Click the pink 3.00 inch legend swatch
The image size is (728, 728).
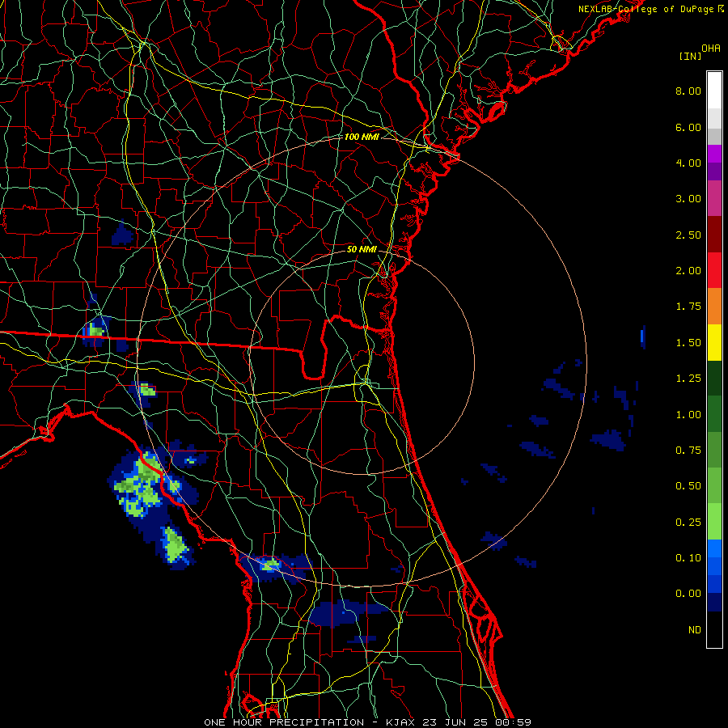(x=714, y=198)
